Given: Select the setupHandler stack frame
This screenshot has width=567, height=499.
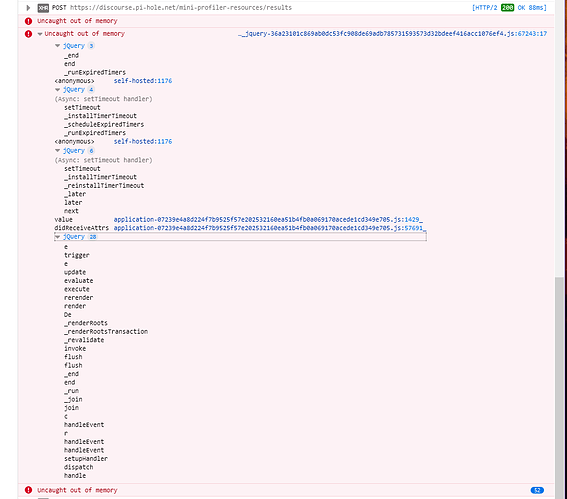Looking at the screenshot, I should 86,459.
